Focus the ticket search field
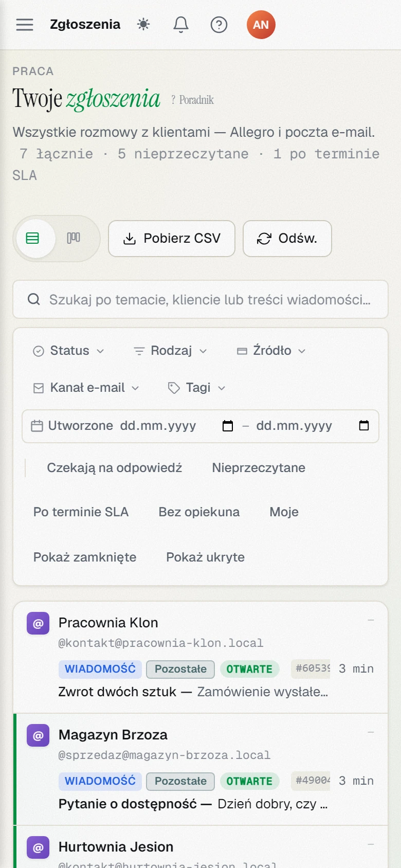The image size is (401, 868). point(200,299)
